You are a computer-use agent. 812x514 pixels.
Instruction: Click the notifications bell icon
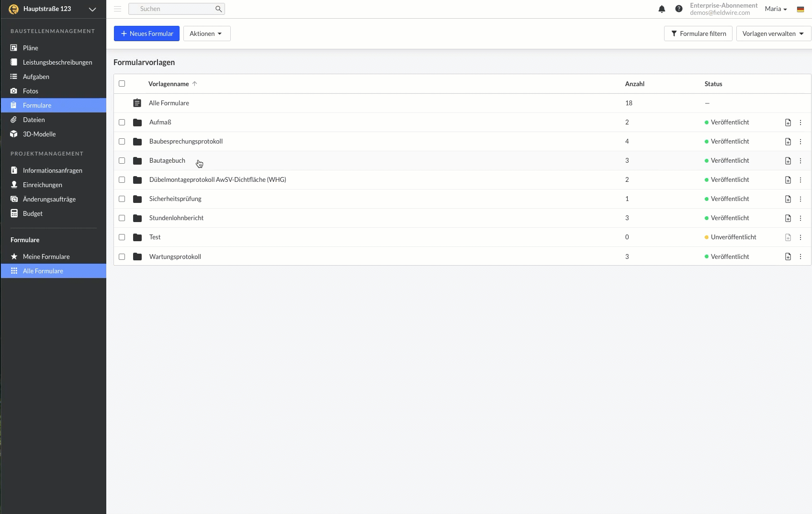click(662, 9)
